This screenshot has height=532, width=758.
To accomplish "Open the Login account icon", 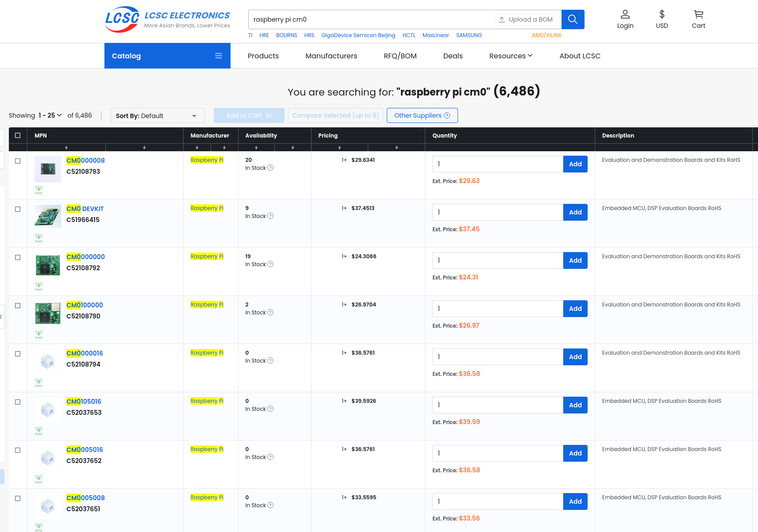I will (x=625, y=15).
